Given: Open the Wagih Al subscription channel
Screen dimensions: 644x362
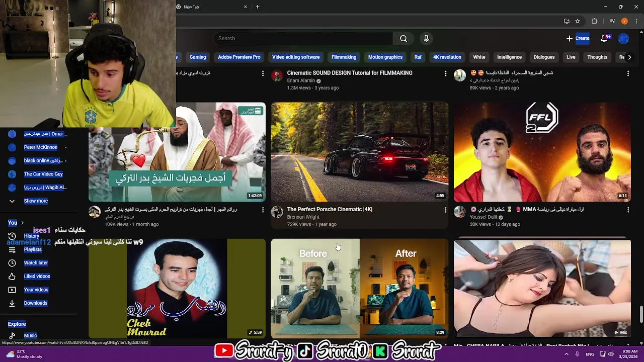Looking at the screenshot, I should click(45, 188).
